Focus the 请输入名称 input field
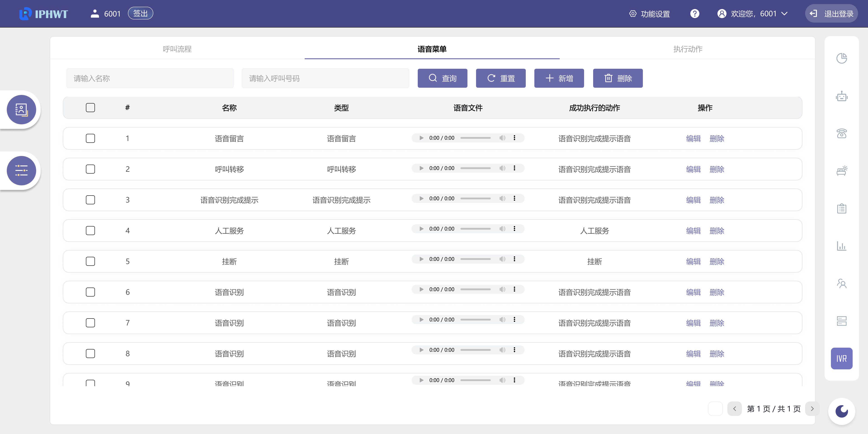 [150, 78]
